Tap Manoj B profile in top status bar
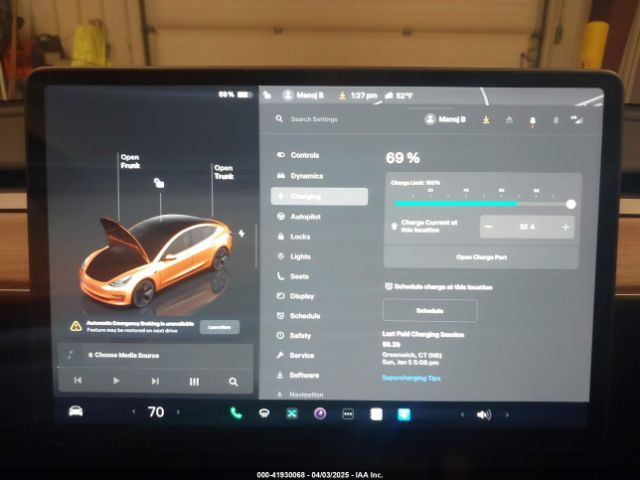This screenshot has width=640, height=480. coord(303,95)
